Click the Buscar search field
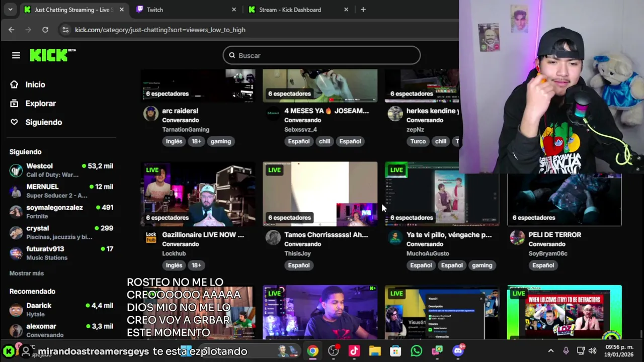The height and width of the screenshot is (362, 644). point(321,55)
